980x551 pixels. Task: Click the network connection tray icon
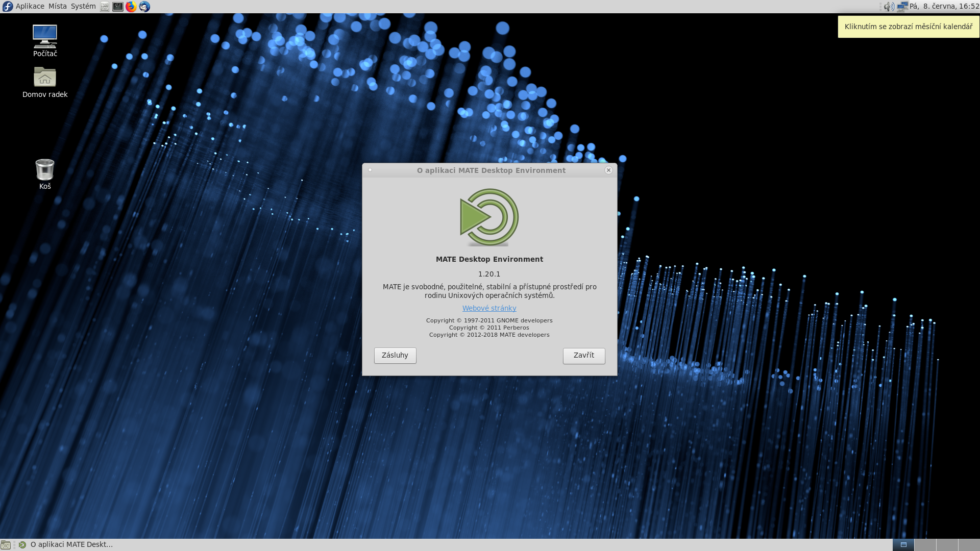tap(902, 7)
